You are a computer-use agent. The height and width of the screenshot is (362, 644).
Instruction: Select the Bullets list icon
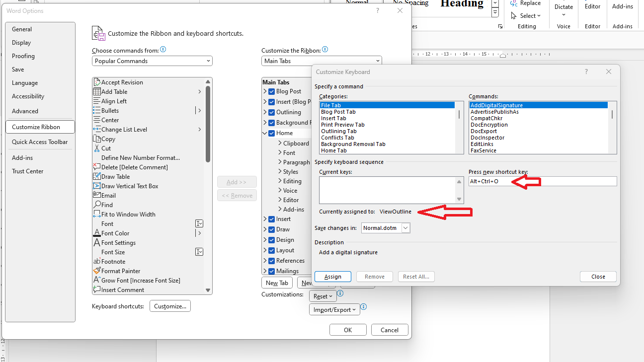coord(97,111)
